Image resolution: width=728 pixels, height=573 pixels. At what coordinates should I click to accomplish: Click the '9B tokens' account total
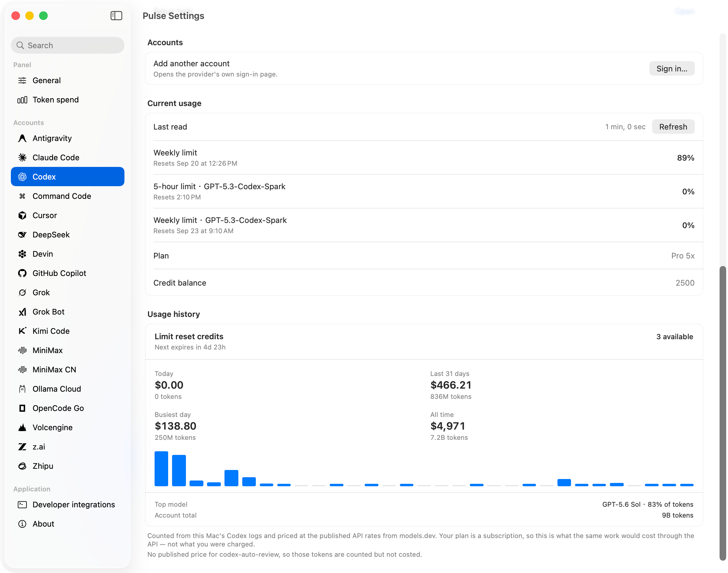pos(677,515)
